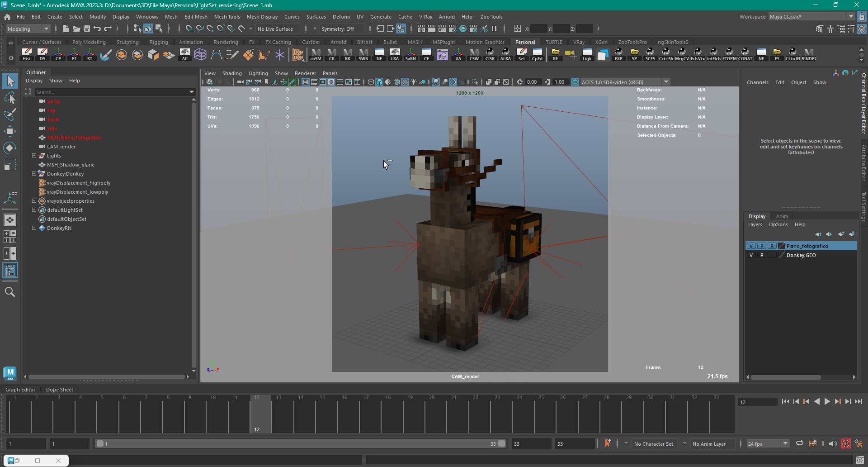Image resolution: width=868 pixels, height=467 pixels.
Task: Toggle the playback loop button
Action: pyautogui.click(x=799, y=443)
